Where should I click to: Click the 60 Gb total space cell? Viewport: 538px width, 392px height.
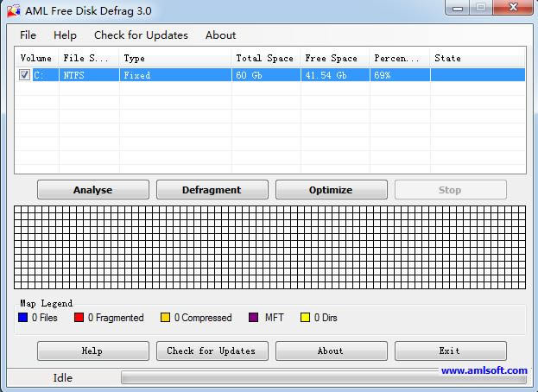[266, 75]
